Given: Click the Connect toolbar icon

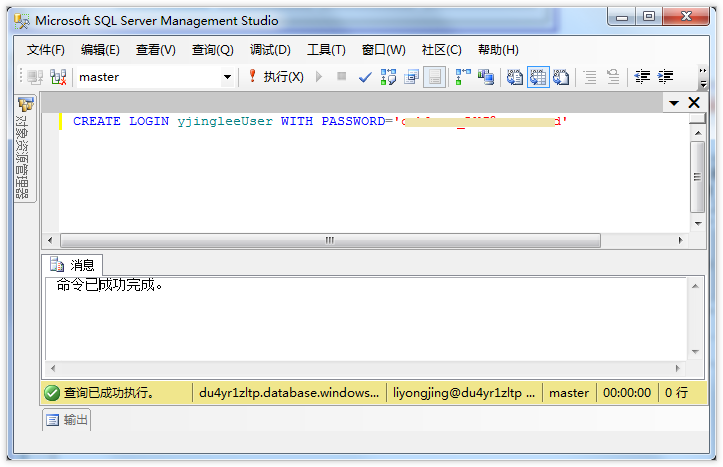Looking at the screenshot, I should [35, 77].
